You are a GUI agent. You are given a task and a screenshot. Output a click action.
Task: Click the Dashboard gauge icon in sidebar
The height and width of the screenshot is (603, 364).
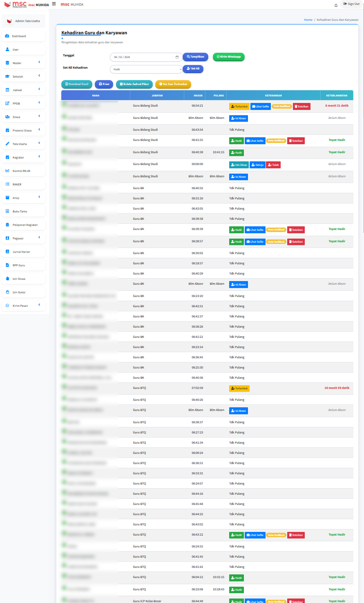[7, 36]
